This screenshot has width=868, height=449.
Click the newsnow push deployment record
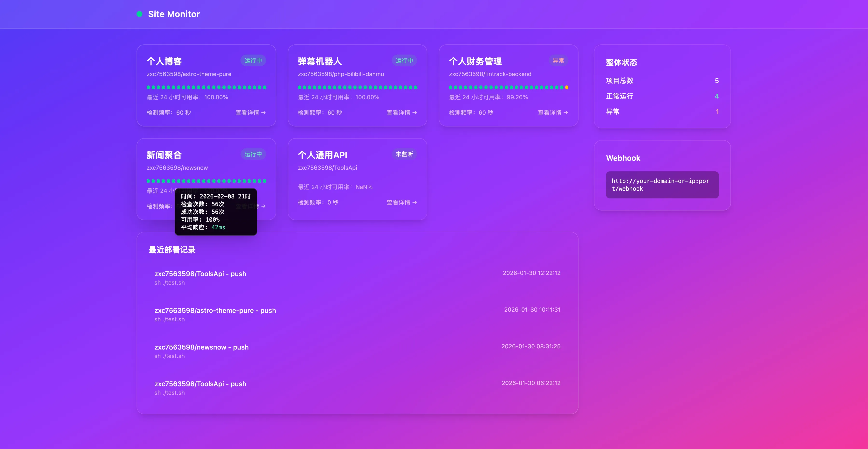(x=201, y=348)
